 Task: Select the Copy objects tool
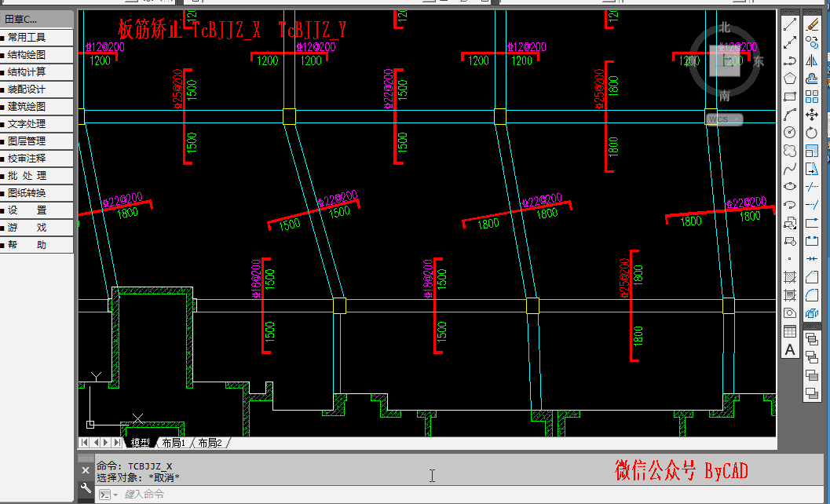tap(812, 43)
